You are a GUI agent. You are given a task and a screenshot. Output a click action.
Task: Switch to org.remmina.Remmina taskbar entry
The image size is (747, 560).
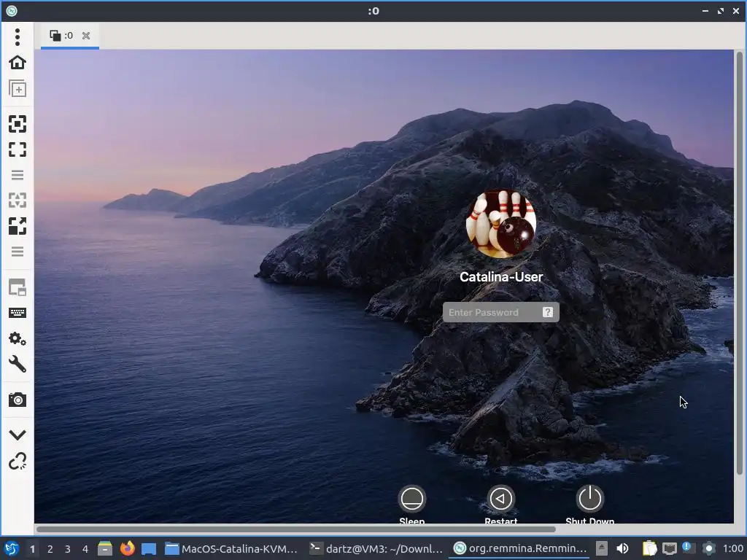tap(519, 549)
